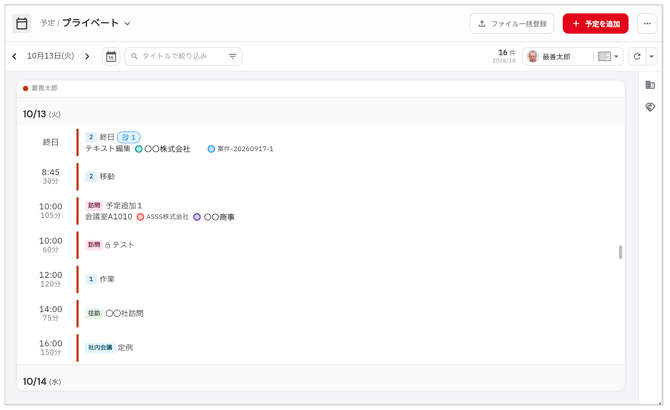Open the three-dot more options menu
This screenshot has width=670, height=410.
pos(647,23)
